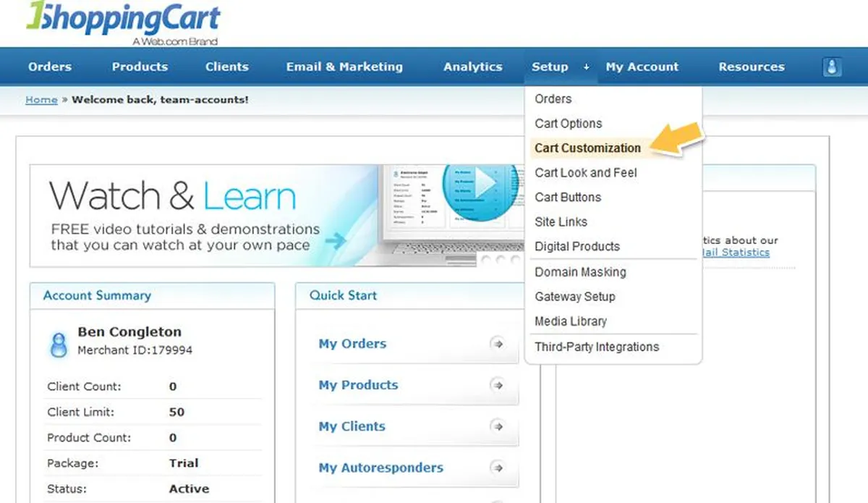Click the merchant avatar beside Ben Congleton
868x503 pixels.
click(x=59, y=344)
